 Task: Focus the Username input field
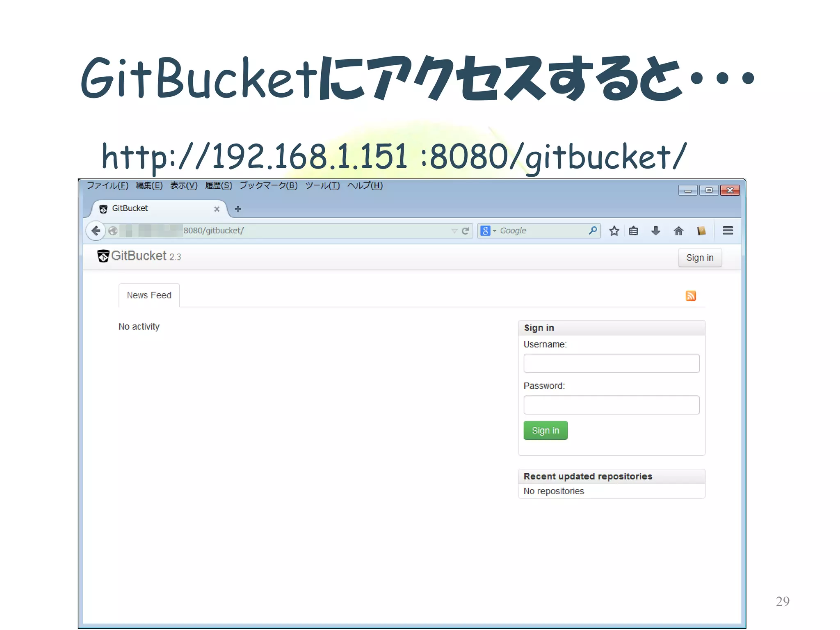click(611, 363)
